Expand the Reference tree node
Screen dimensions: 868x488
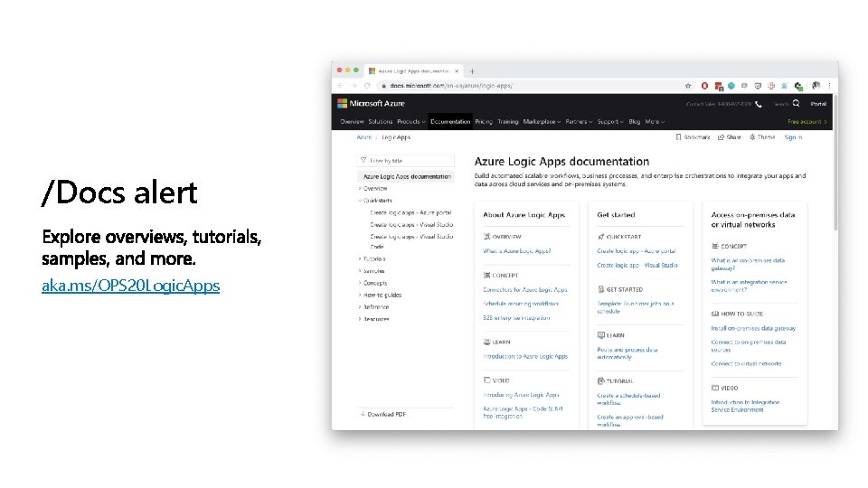tap(374, 307)
